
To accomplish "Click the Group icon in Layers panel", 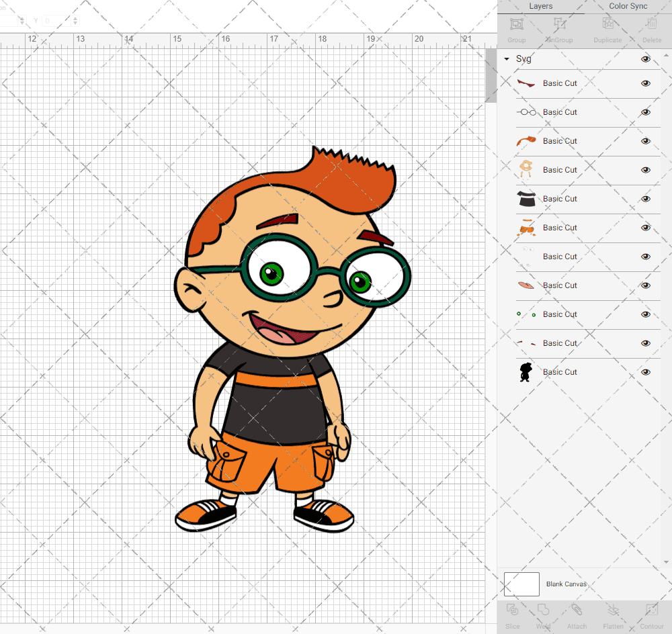I will pyautogui.click(x=516, y=25).
